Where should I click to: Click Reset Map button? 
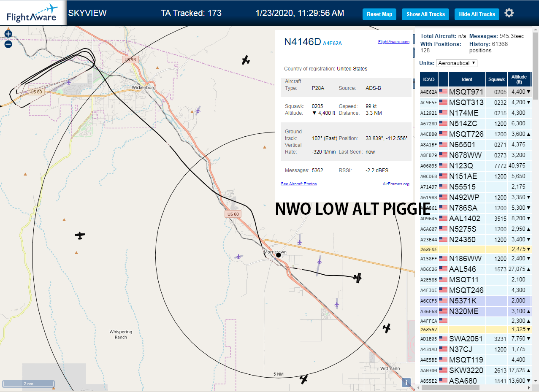379,14
